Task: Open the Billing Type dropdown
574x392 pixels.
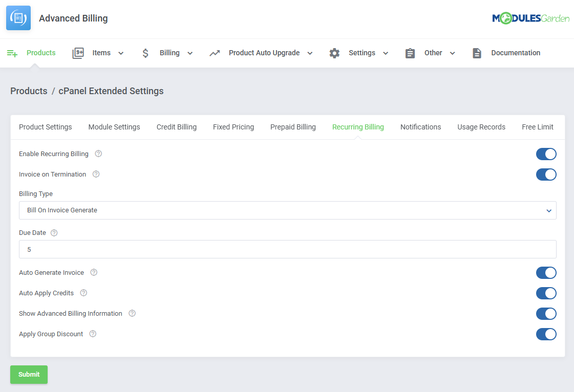Action: (x=288, y=210)
